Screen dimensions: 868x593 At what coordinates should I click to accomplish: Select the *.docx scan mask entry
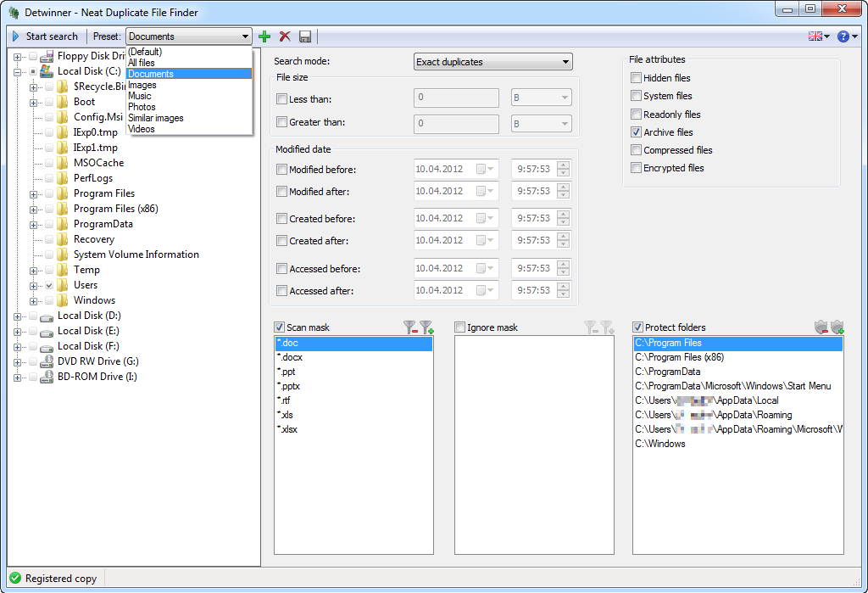290,357
